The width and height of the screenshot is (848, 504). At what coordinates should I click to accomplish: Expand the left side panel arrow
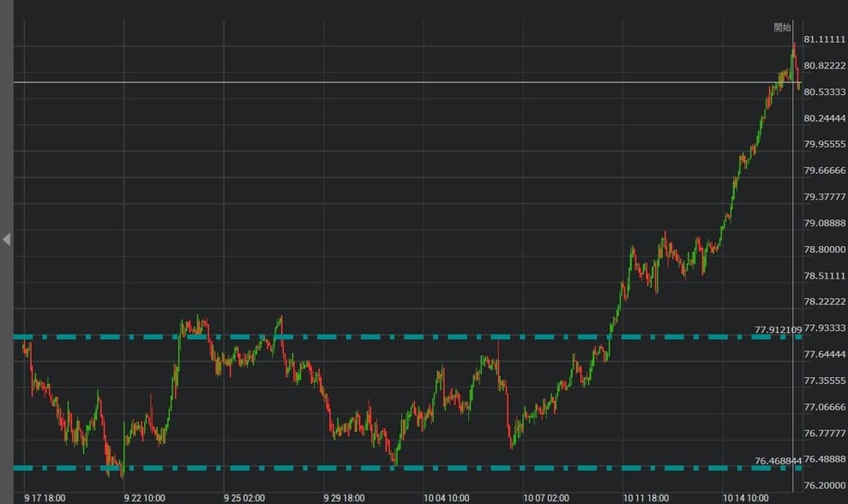(x=7, y=239)
